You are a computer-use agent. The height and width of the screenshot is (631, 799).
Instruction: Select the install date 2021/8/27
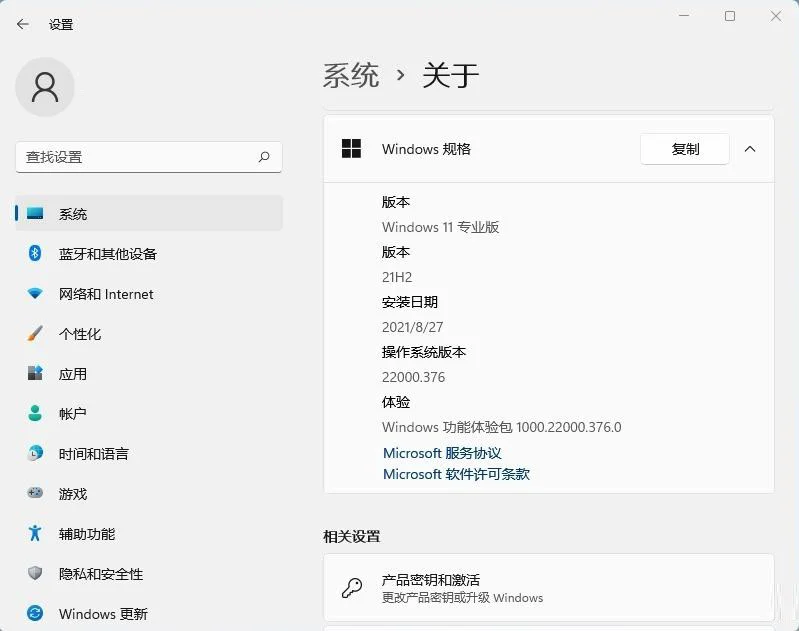pos(413,327)
